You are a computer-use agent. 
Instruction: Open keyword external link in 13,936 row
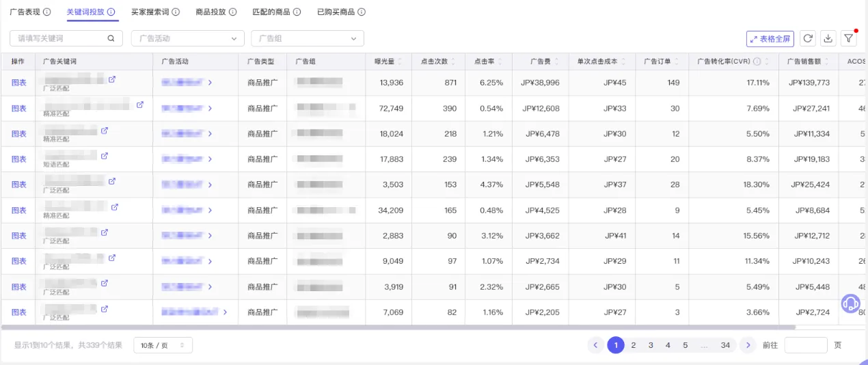[x=112, y=79]
